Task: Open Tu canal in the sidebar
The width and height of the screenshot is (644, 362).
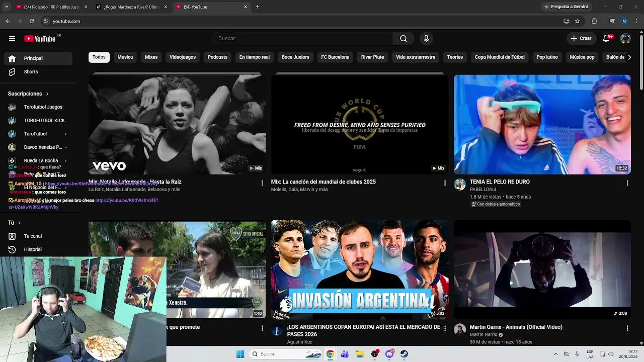Action: (x=38, y=236)
